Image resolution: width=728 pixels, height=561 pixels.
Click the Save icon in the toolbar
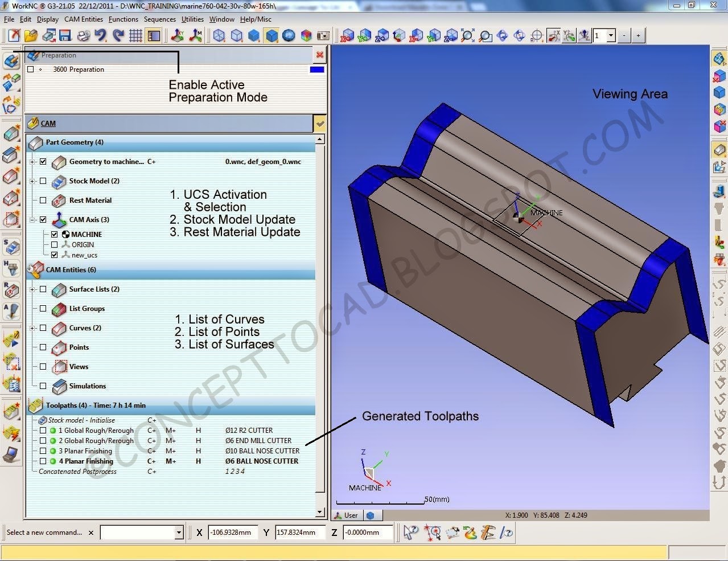click(64, 35)
